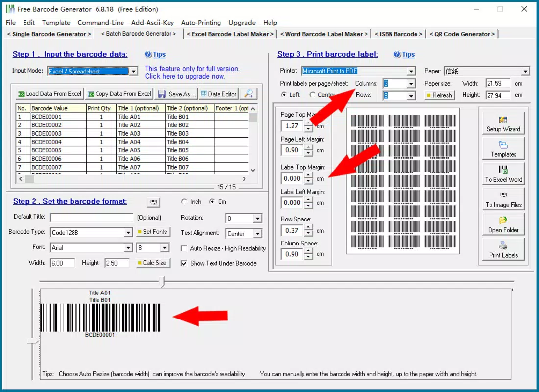Export To Excel Word

(x=503, y=174)
